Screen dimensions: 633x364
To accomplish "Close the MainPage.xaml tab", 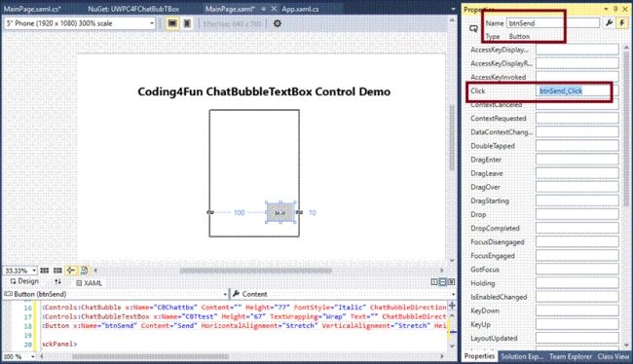I will (274, 9).
